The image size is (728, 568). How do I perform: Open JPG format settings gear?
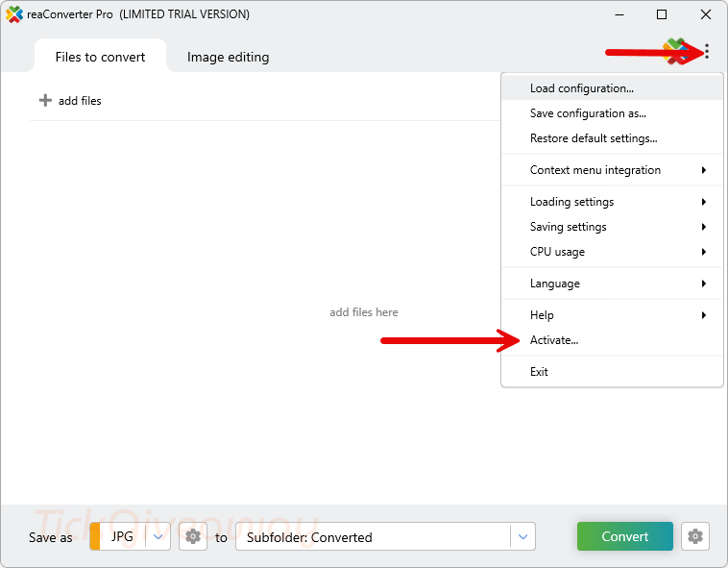(193, 536)
